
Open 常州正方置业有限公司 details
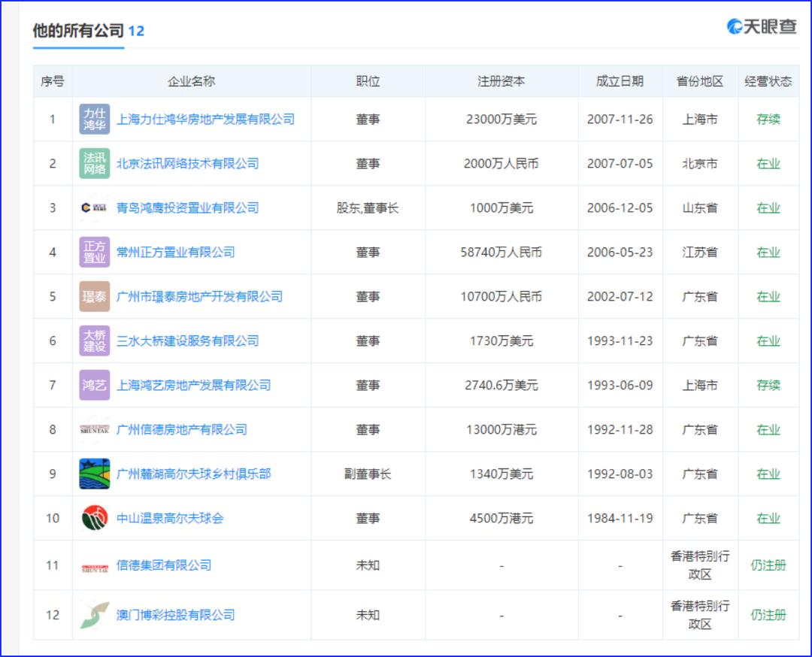click(x=175, y=253)
